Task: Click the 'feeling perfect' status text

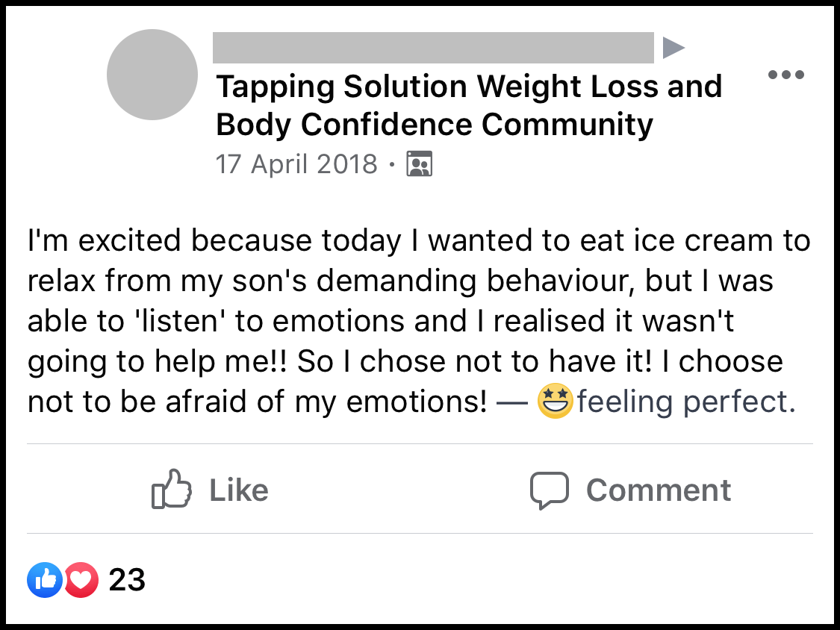Action: click(x=685, y=402)
